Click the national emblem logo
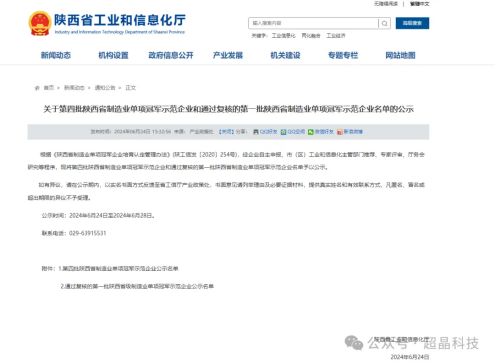This screenshot has height=364, width=495. click(40, 23)
